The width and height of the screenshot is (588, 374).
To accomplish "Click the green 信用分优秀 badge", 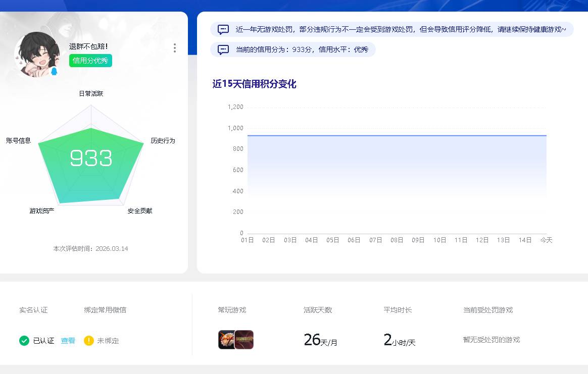I will pos(90,60).
